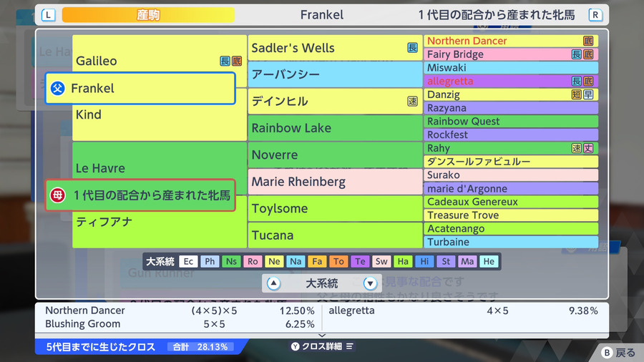644x362 pixels.
Task: Select the Sadler's Wells cell
Action: 335,48
